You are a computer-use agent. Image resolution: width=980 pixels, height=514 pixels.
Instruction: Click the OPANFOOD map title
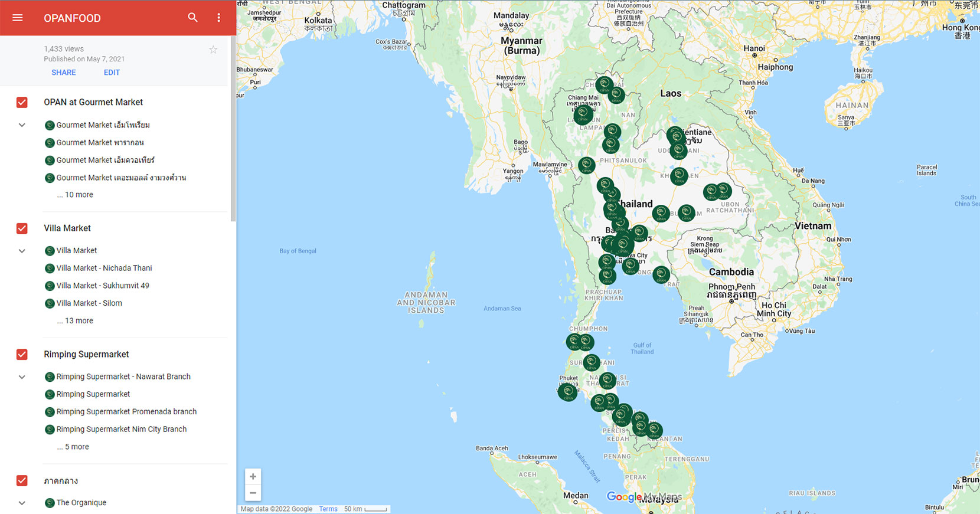click(x=72, y=18)
